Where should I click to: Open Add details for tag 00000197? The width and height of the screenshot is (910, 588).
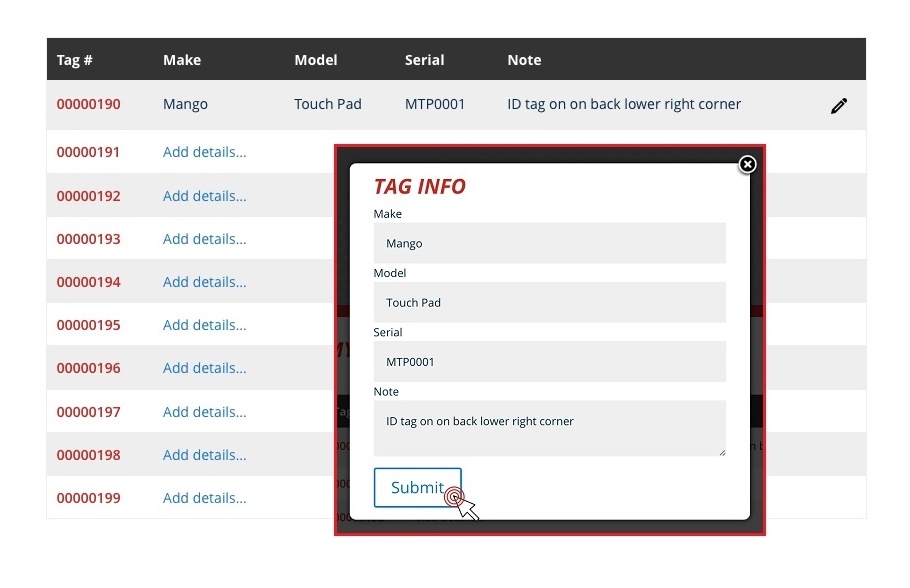click(x=204, y=412)
